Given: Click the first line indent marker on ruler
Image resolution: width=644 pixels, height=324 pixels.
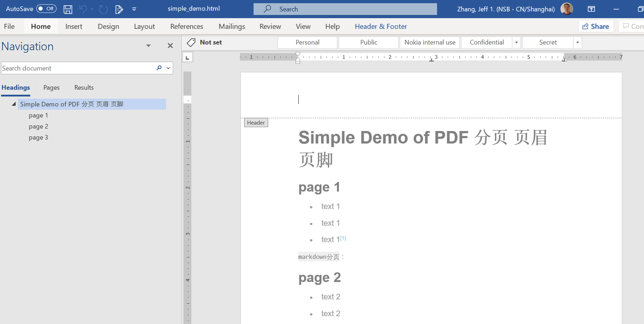Looking at the screenshot, I should tap(298, 55).
